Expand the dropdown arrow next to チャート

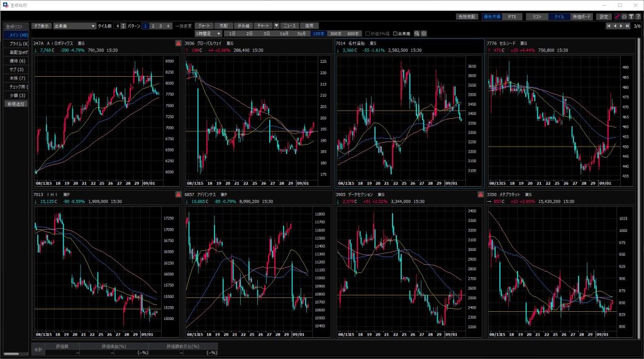[276, 26]
